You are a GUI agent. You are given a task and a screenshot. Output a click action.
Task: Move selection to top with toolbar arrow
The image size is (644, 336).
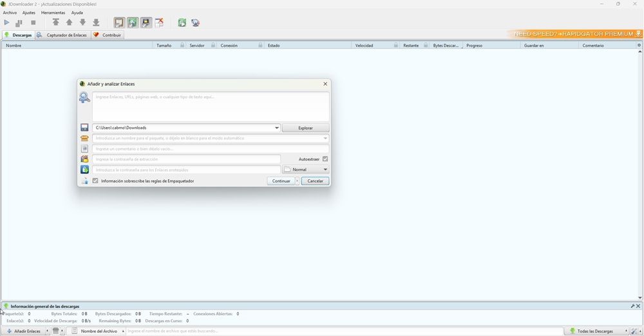click(56, 23)
